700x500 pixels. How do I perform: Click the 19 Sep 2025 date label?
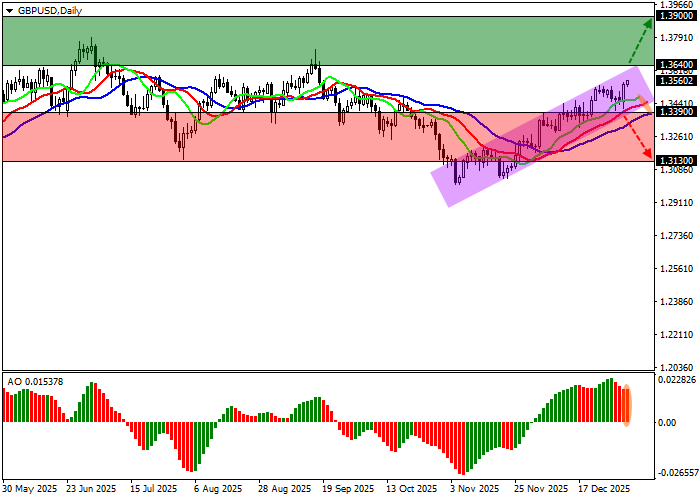[348, 489]
